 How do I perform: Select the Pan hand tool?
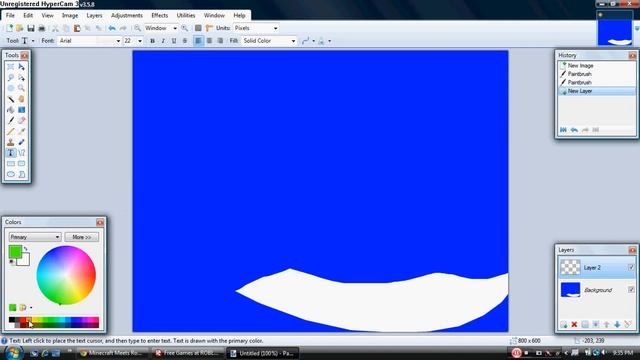point(21,99)
